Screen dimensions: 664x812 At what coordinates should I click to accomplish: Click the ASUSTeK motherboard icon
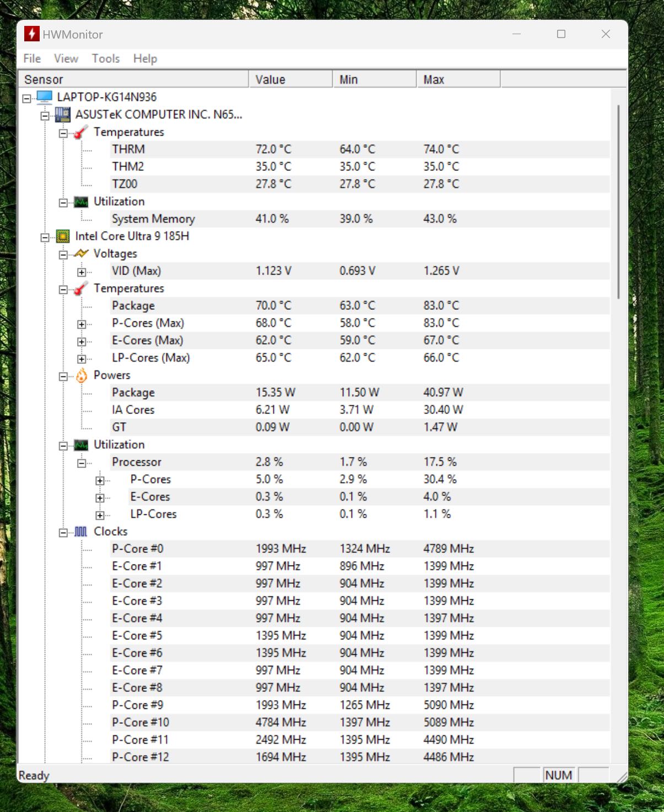point(63,115)
